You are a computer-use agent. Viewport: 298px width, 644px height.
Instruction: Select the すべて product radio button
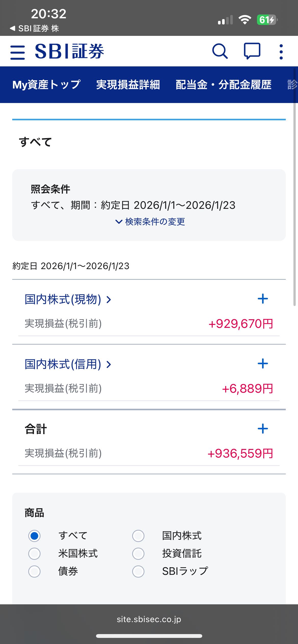[x=34, y=536]
